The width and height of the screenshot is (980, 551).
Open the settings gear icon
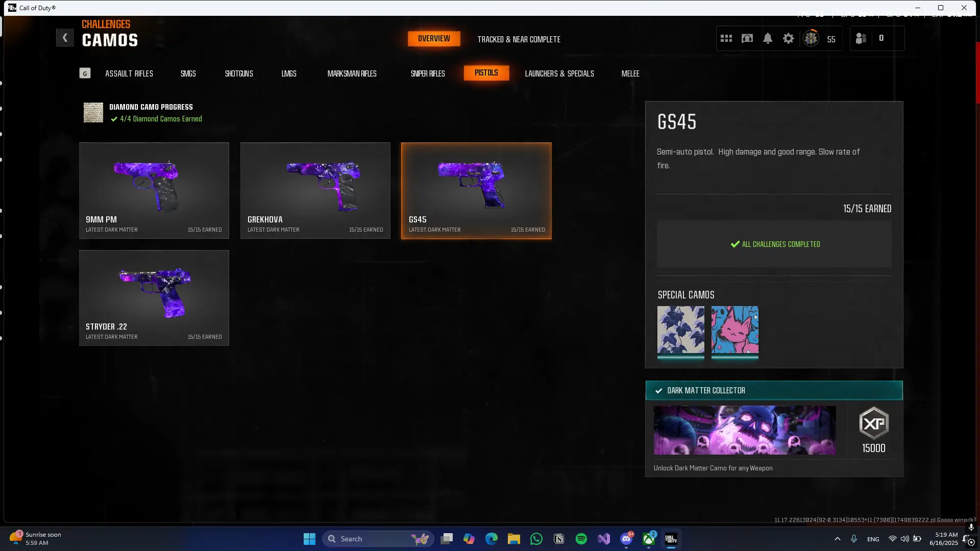789,39
